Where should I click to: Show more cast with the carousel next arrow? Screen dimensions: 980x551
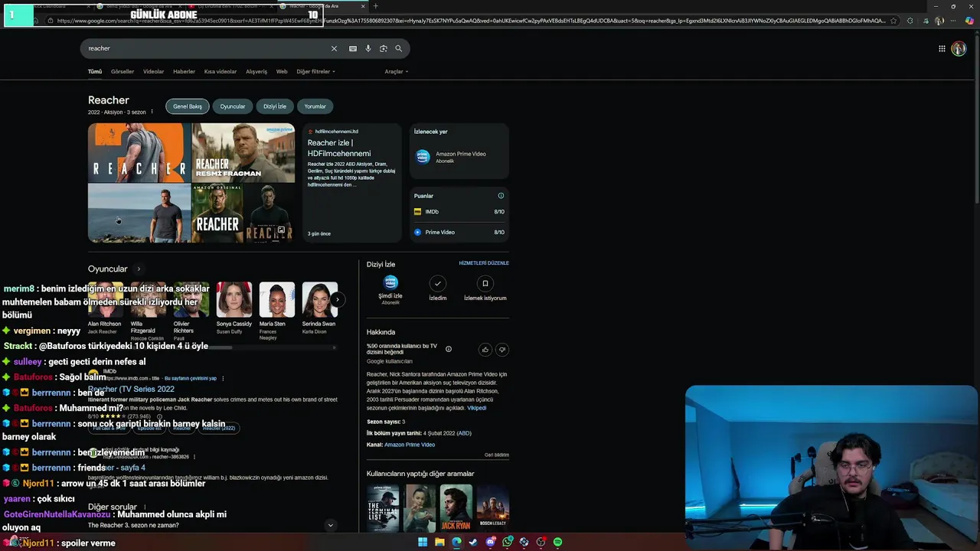[336, 299]
